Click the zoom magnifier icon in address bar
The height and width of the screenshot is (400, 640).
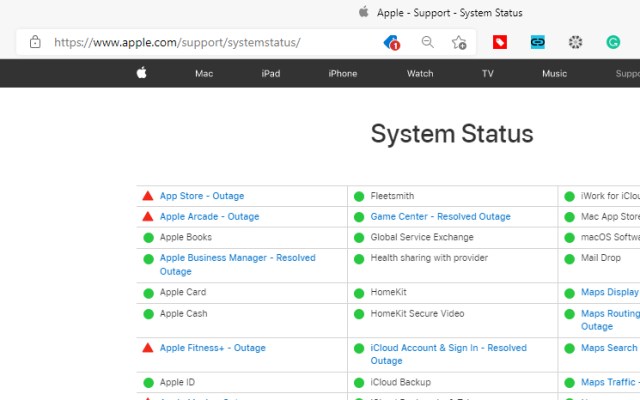pos(427,42)
